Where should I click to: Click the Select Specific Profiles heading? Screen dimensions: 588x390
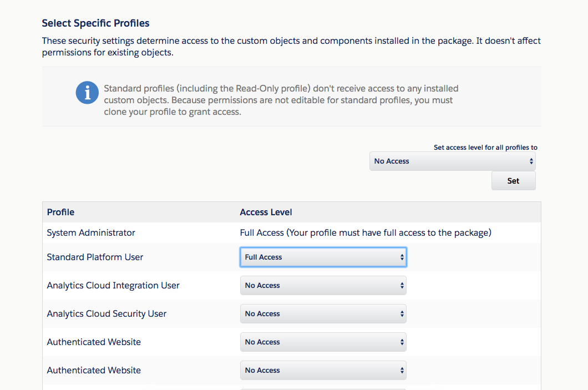(x=95, y=23)
